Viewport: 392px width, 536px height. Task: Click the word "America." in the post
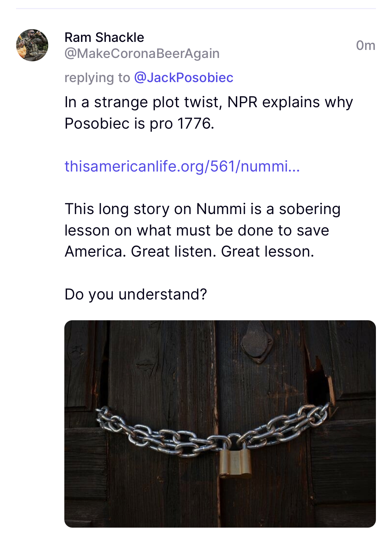[x=95, y=251]
